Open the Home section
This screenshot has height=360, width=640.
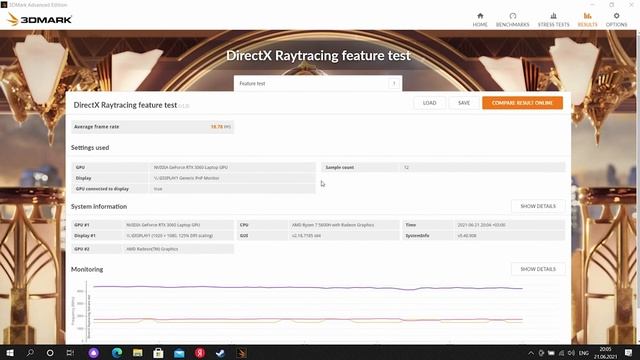pos(480,20)
